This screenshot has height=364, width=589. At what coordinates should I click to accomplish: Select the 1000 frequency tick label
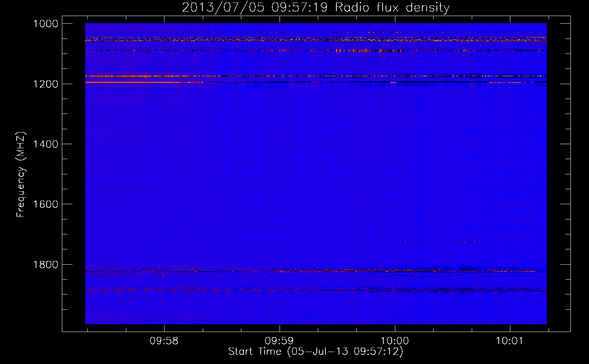[46, 24]
